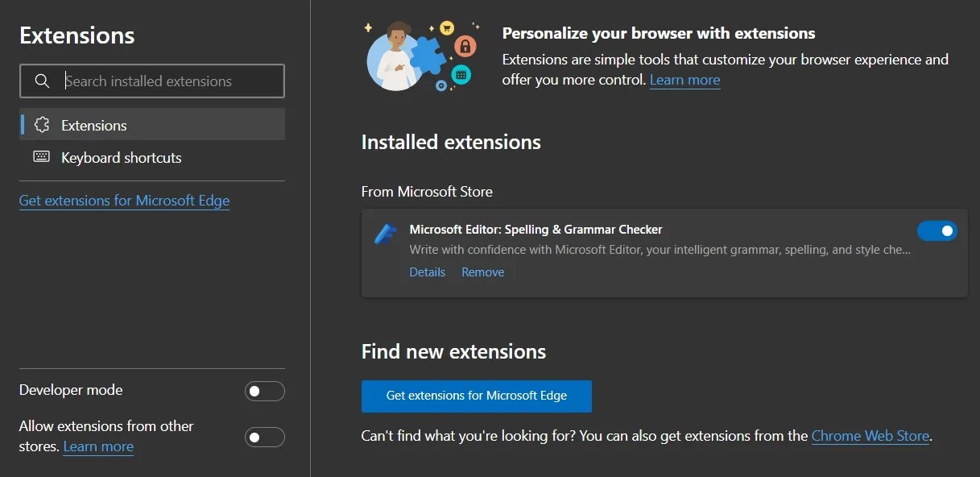
Task: Open Learn more in the extensions intro text
Action: [684, 80]
